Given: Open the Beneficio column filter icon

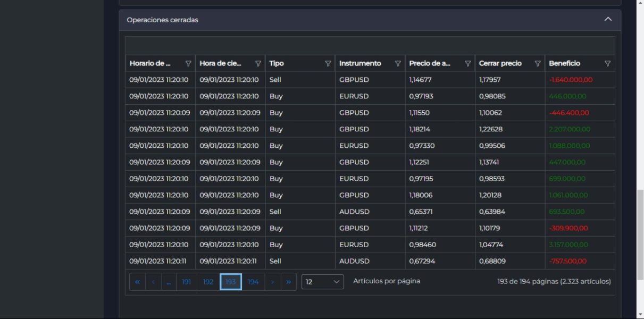Looking at the screenshot, I should pyautogui.click(x=607, y=63).
